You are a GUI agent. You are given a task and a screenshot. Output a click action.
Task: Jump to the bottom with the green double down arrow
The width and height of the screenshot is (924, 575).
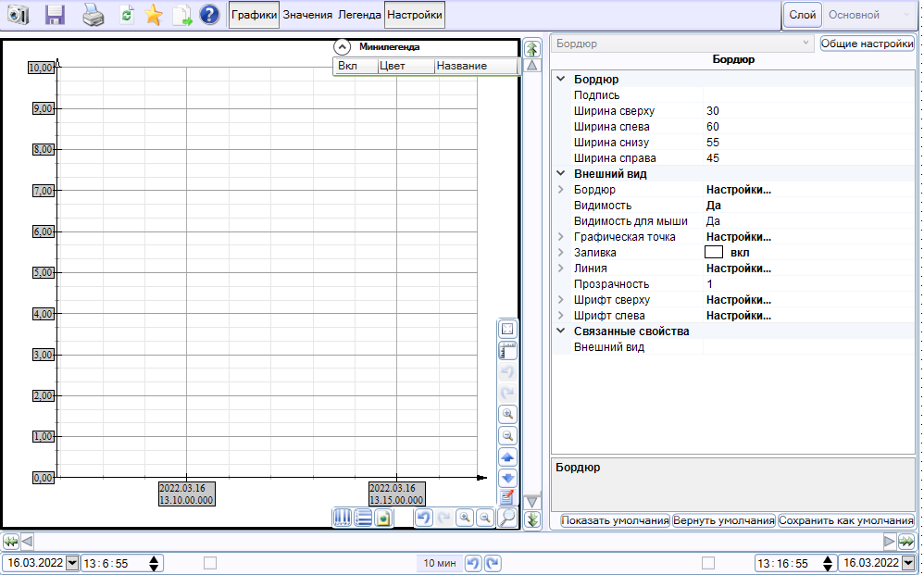532,519
